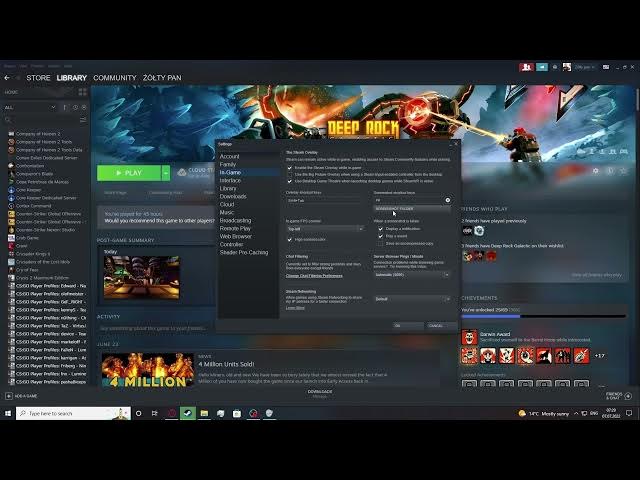Go back with the left arrow icon
The image size is (640, 480).
tap(7, 78)
